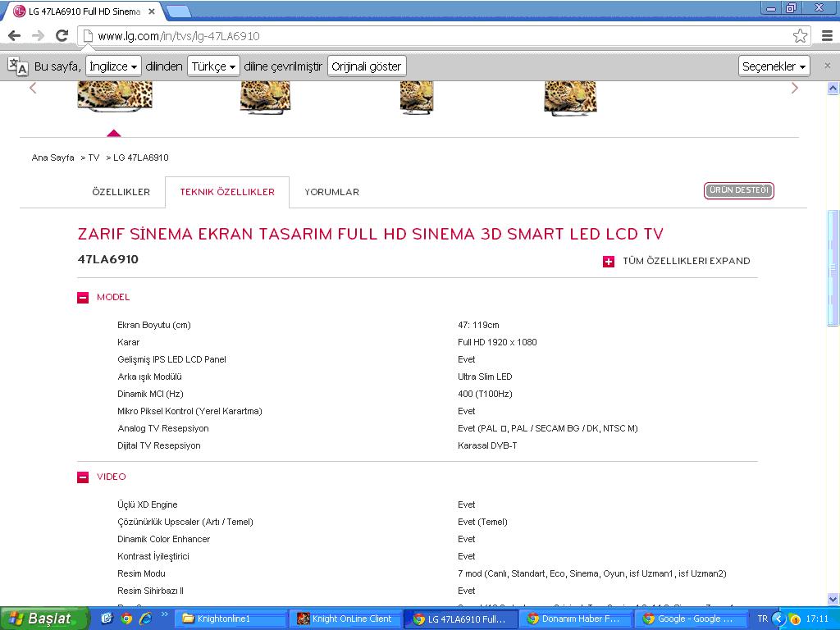Click the left carousel arrow
Viewport: 840px width, 630px height.
point(33,88)
